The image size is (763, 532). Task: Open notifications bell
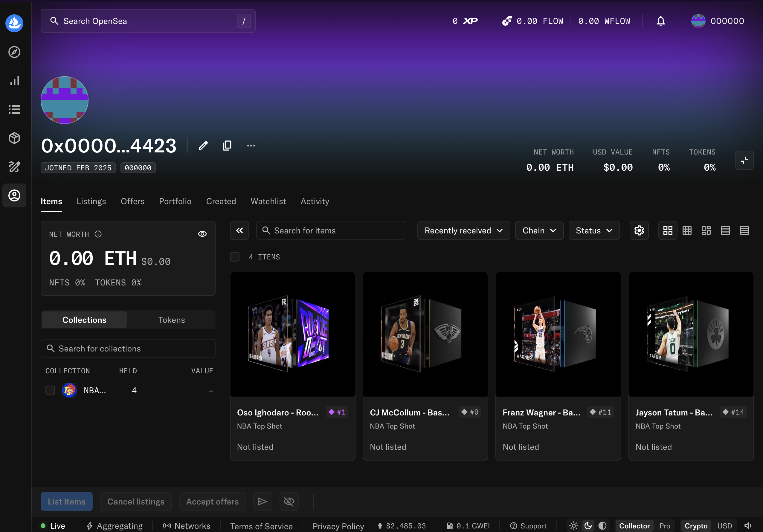661,21
